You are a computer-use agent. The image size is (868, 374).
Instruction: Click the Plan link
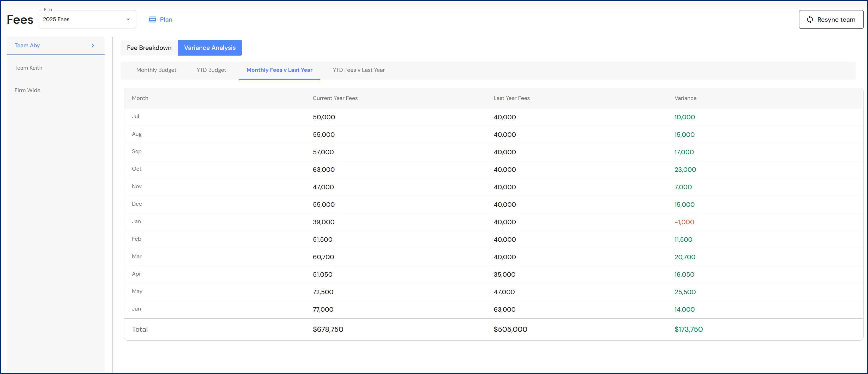click(x=166, y=20)
